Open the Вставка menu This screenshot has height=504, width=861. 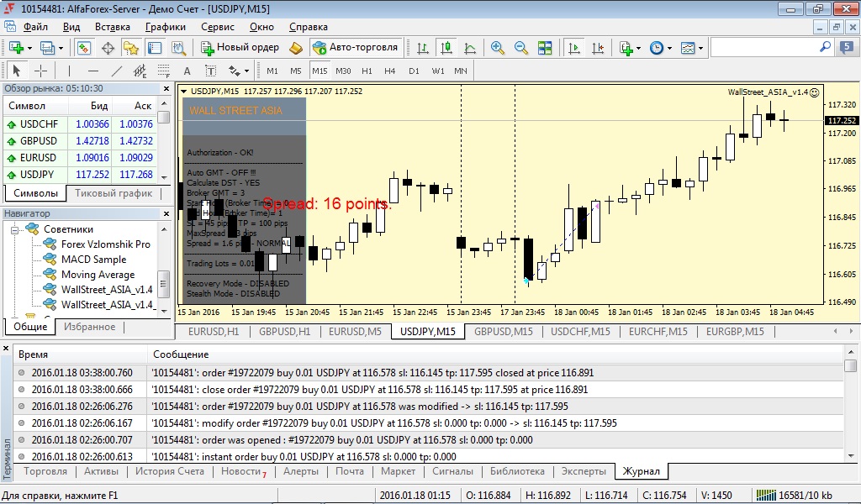(112, 27)
